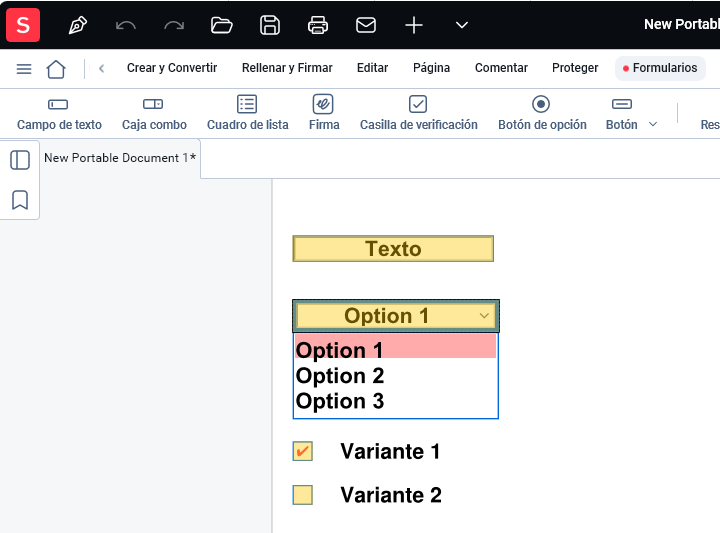Viewport: 720px width, 533px height.
Task: Open a file with folder icon
Action: pos(221,25)
